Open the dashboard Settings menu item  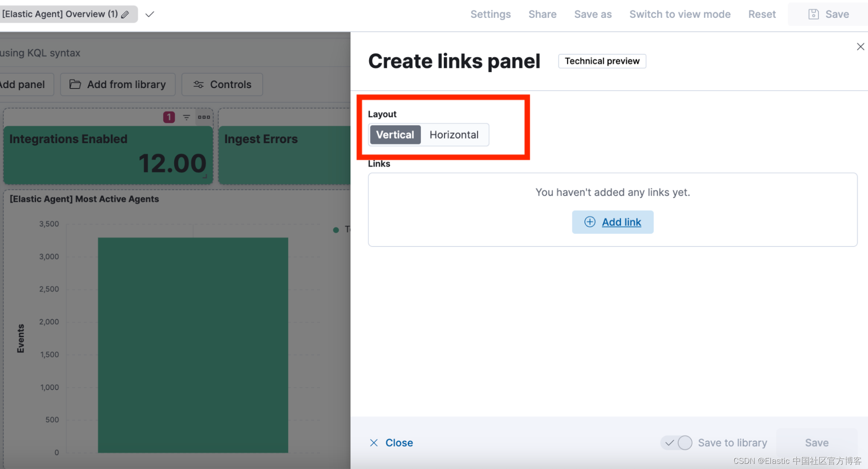pyautogui.click(x=490, y=14)
